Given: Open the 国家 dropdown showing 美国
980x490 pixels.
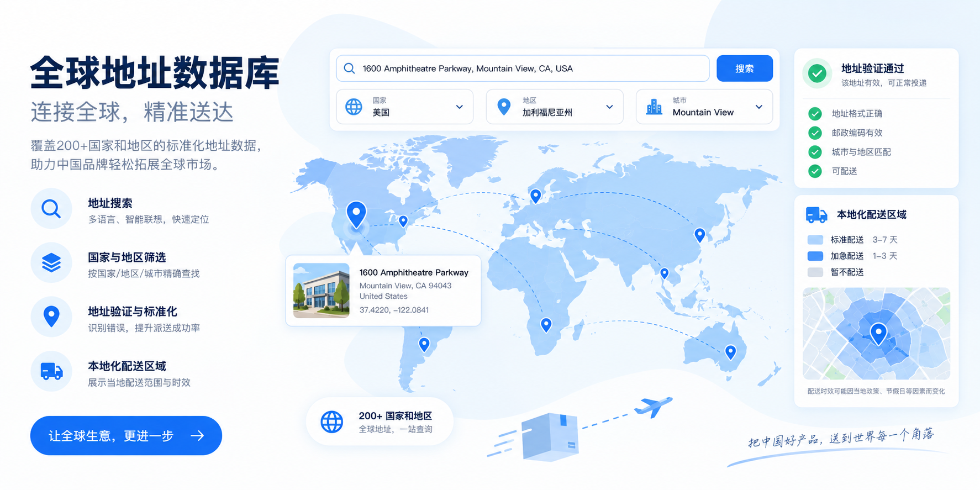Looking at the screenshot, I should [404, 107].
